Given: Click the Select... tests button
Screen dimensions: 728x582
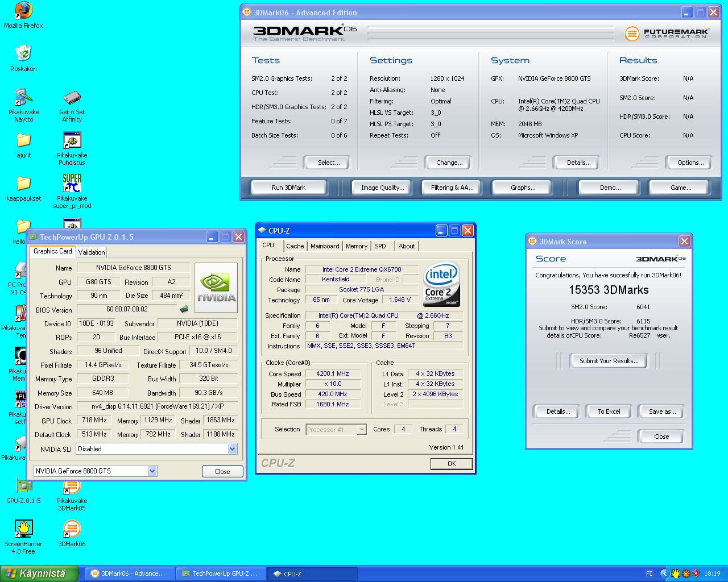Looking at the screenshot, I should [326, 163].
